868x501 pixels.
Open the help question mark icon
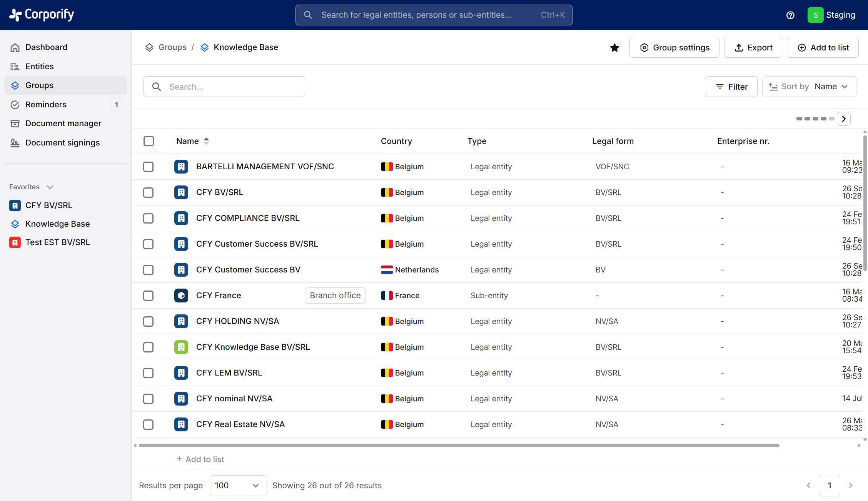point(790,15)
